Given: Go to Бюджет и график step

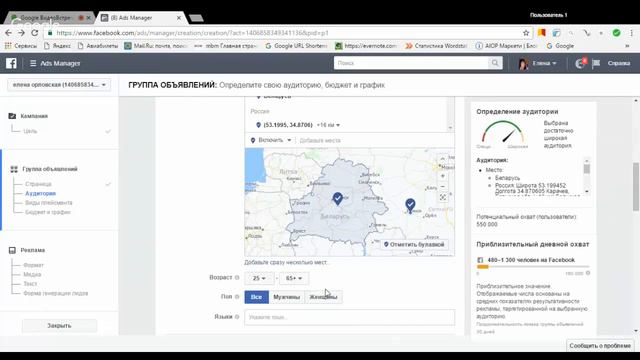Looking at the screenshot, I should (x=48, y=212).
